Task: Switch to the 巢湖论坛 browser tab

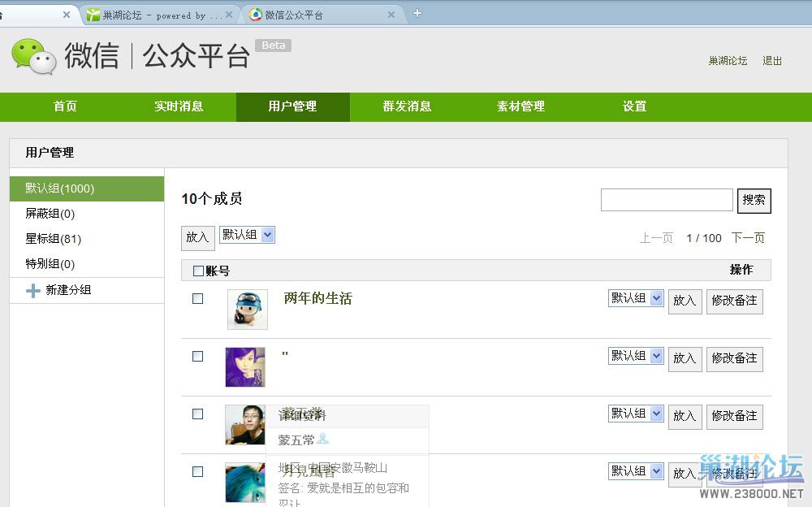Action: coord(159,15)
